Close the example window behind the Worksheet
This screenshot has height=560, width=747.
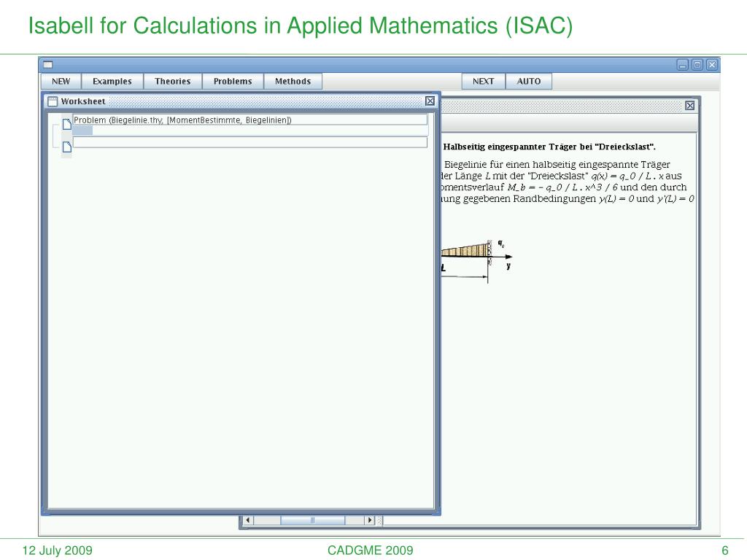[x=689, y=106]
